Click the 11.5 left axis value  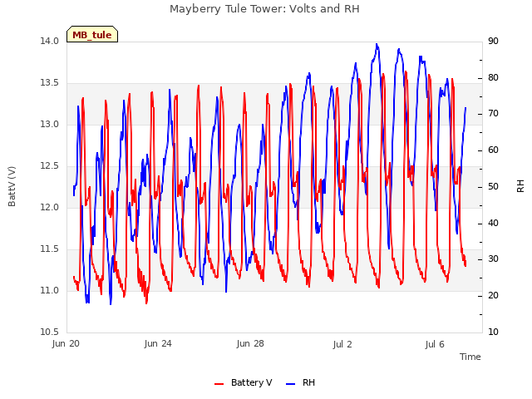(x=50, y=249)
